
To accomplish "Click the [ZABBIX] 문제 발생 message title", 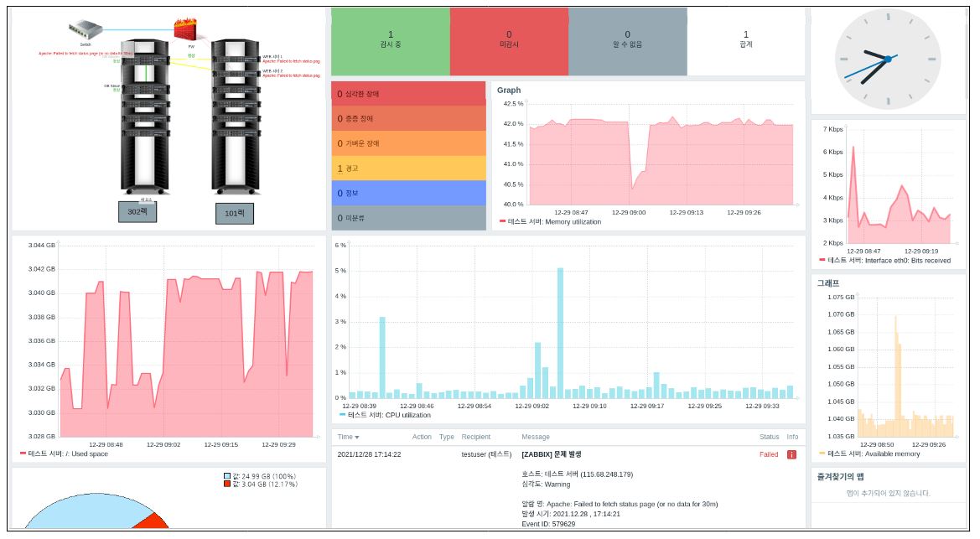I will click(552, 454).
